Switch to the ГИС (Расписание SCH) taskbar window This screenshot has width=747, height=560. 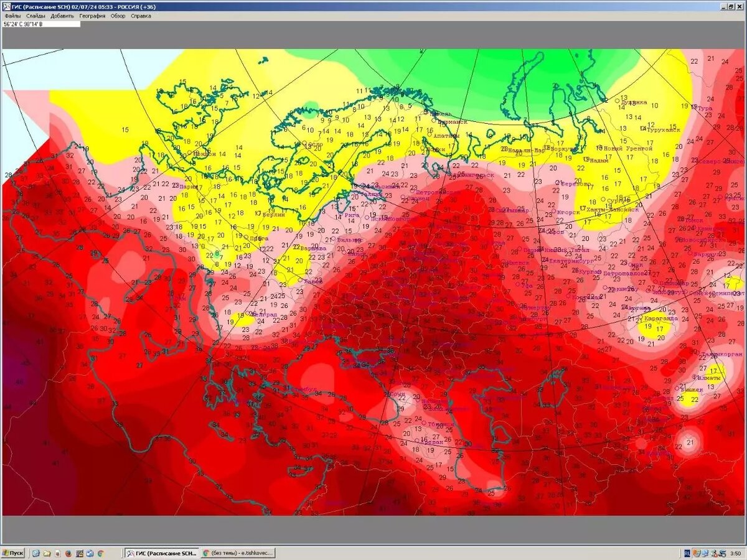point(161,553)
